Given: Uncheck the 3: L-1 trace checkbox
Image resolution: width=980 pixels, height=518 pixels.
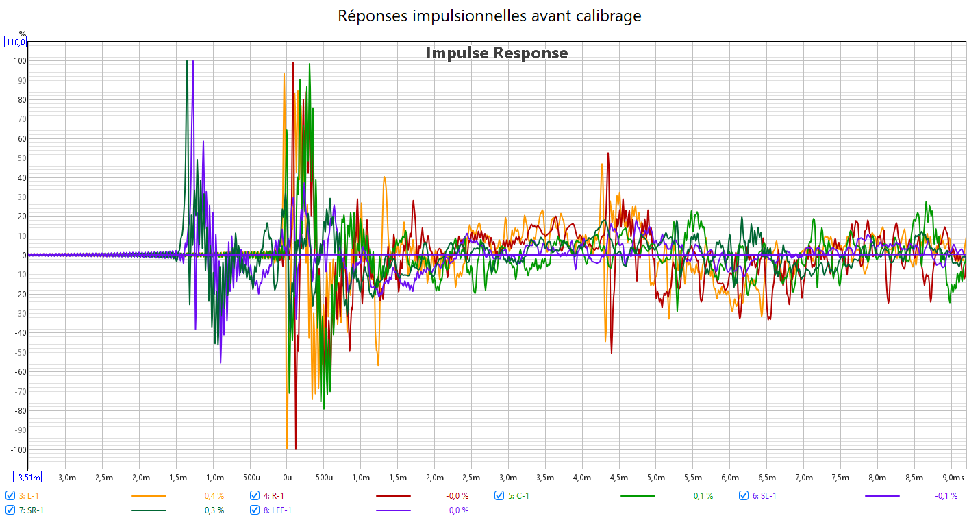Looking at the screenshot, I should [x=10, y=495].
